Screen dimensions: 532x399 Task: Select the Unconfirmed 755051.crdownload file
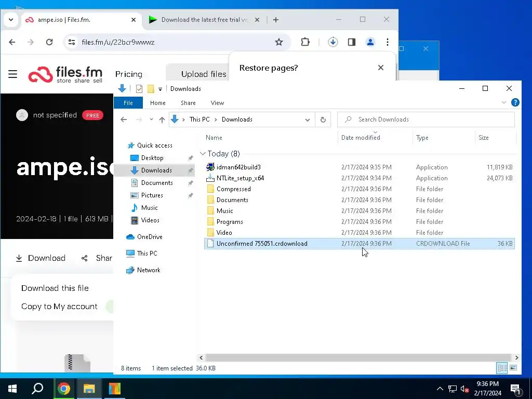pyautogui.click(x=360, y=243)
